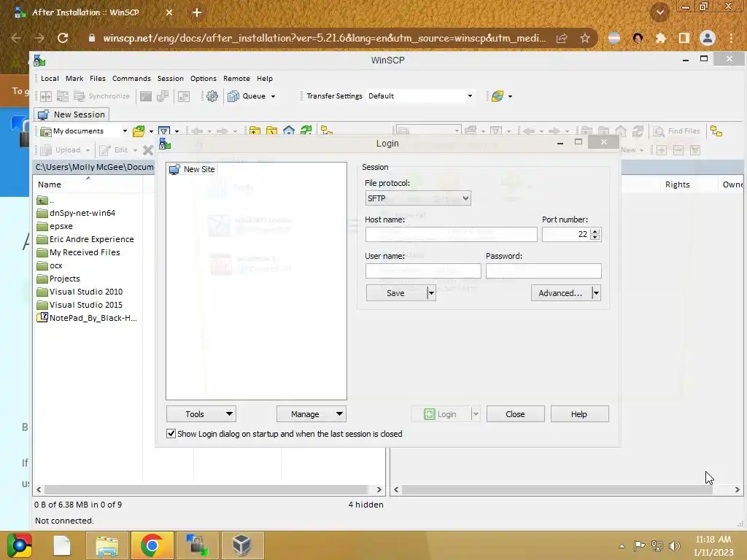Open the Remote menu
Viewport: 747px width, 560px height.
237,79
